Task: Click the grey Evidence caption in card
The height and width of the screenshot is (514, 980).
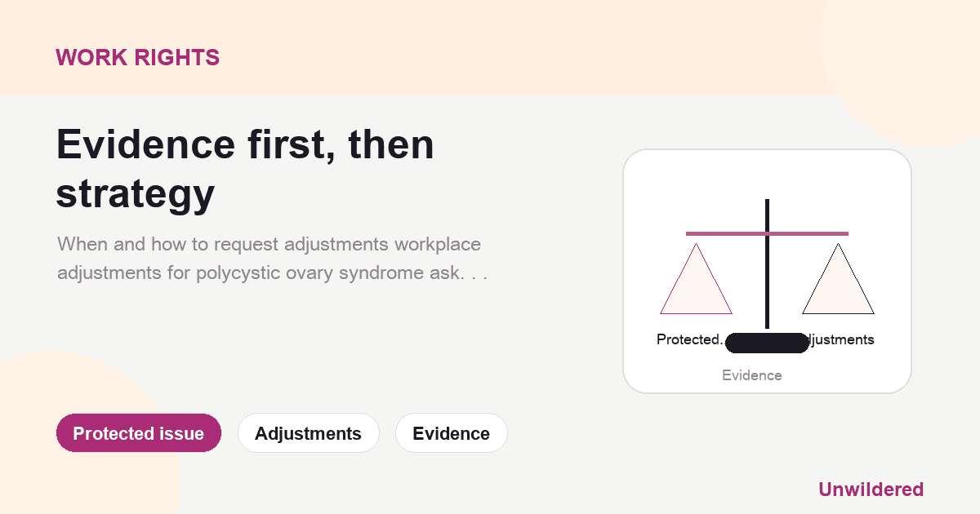Action: (x=752, y=375)
